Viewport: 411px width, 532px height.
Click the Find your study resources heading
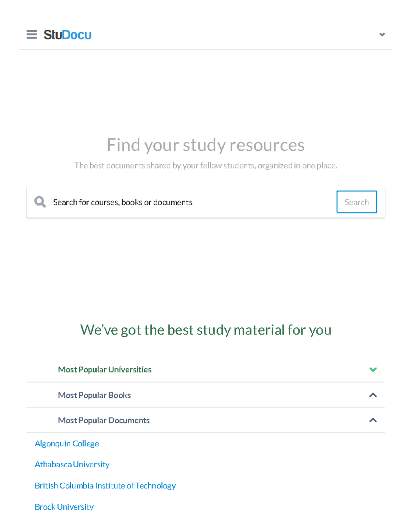pyautogui.click(x=206, y=145)
